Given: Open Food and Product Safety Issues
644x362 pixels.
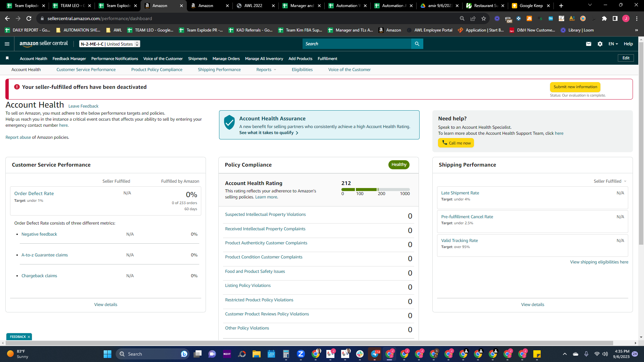Looking at the screenshot, I should (255, 271).
